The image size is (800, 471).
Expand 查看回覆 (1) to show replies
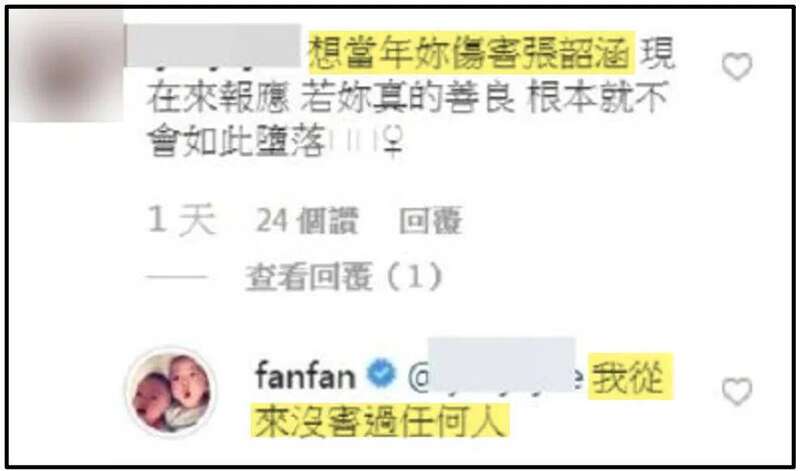click(x=343, y=277)
